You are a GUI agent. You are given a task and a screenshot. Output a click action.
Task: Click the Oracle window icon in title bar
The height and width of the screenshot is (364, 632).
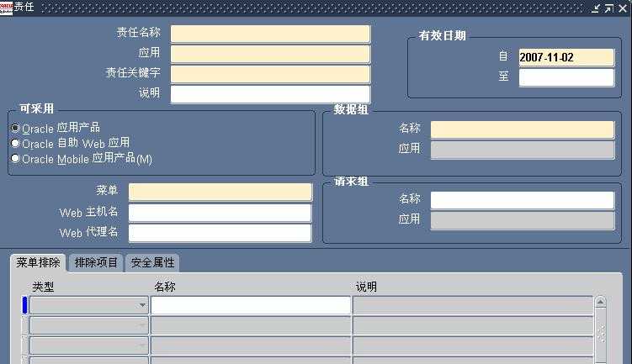click(7, 8)
